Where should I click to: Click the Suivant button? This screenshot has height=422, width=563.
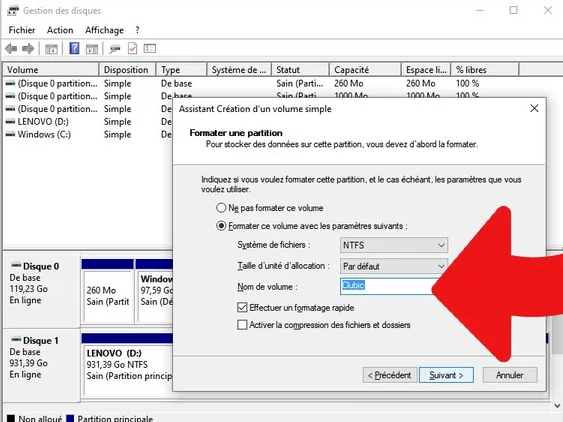(x=446, y=375)
